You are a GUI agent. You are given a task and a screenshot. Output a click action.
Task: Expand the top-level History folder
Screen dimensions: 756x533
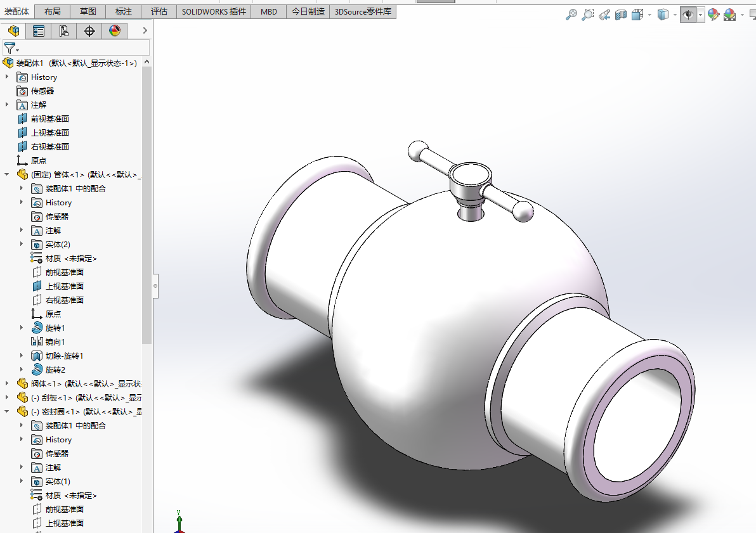pos(7,77)
